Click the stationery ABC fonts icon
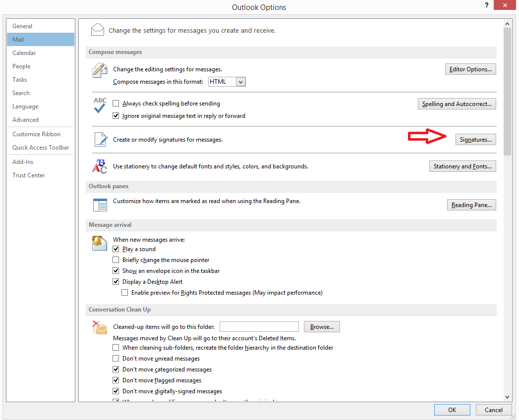Screen dimensions: 519x420 (100, 166)
